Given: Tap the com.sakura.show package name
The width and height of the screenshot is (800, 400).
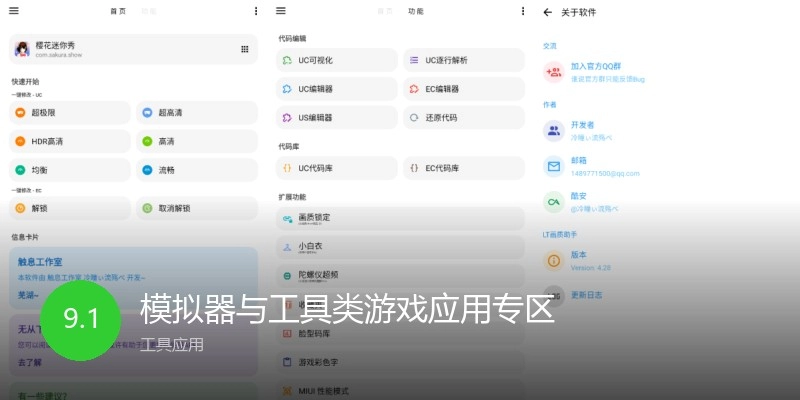Looking at the screenshot, I should click(x=59, y=55).
